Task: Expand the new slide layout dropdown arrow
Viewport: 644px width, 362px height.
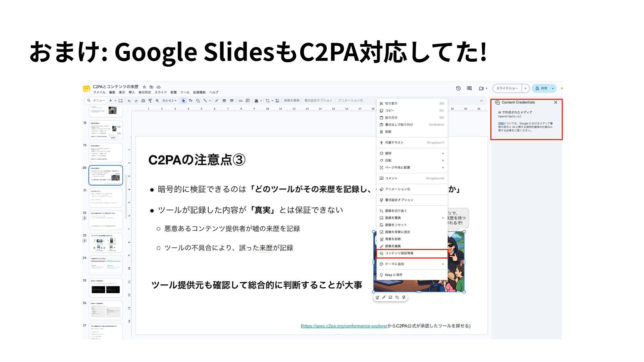Action: (x=115, y=101)
